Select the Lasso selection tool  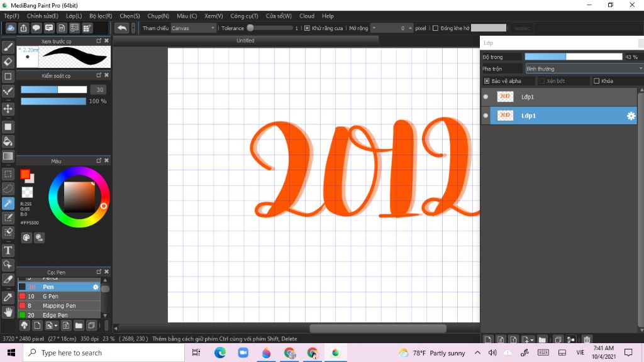pyautogui.click(x=8, y=189)
